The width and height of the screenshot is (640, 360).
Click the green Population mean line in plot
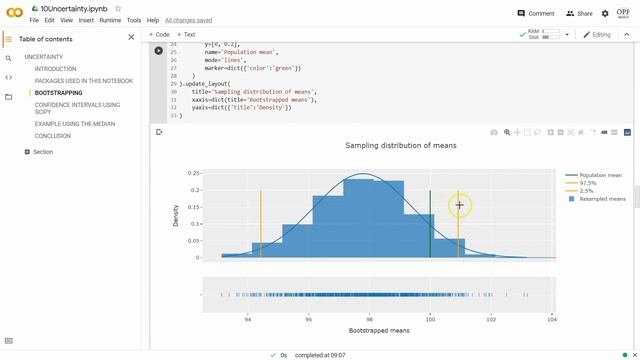point(430,224)
